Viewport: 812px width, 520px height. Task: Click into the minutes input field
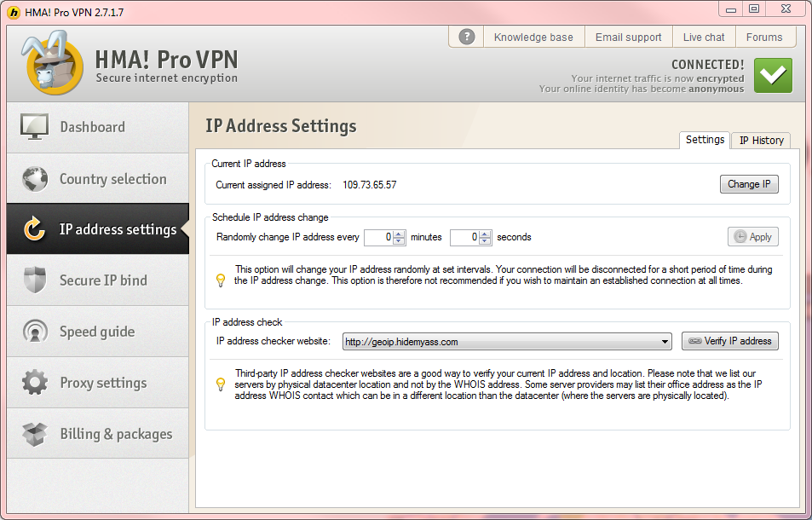coord(379,237)
